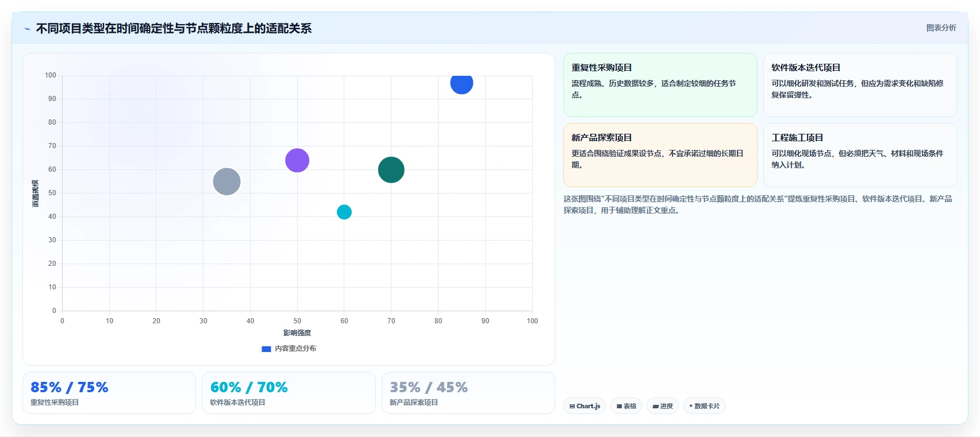Click the 影响强度 x-axis label
Screen dimensions: 980x437
[297, 333]
